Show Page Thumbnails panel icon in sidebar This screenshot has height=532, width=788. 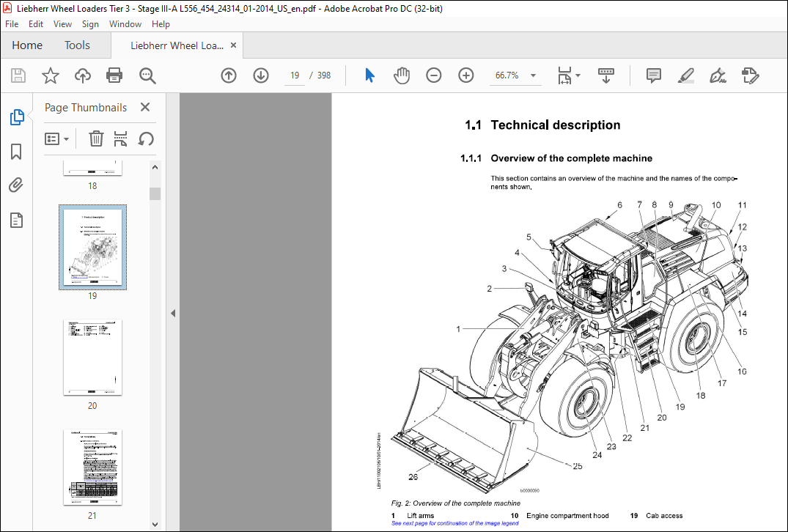click(x=17, y=117)
